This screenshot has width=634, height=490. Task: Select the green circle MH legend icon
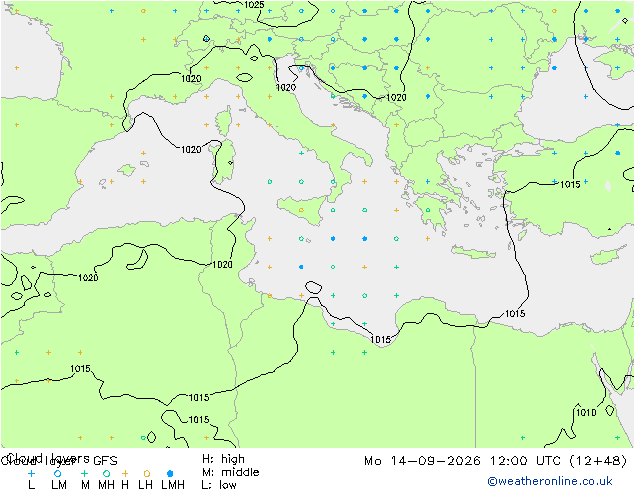[x=106, y=473]
